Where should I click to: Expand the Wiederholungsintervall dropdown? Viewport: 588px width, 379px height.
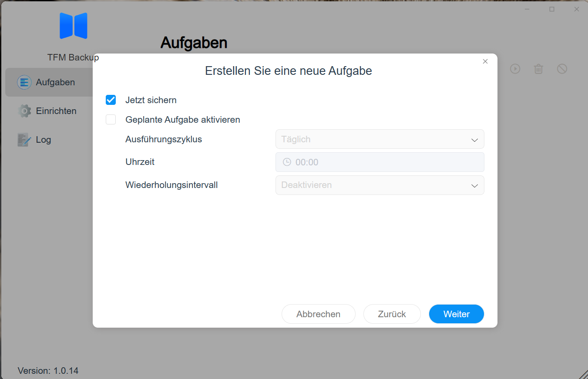tap(379, 185)
